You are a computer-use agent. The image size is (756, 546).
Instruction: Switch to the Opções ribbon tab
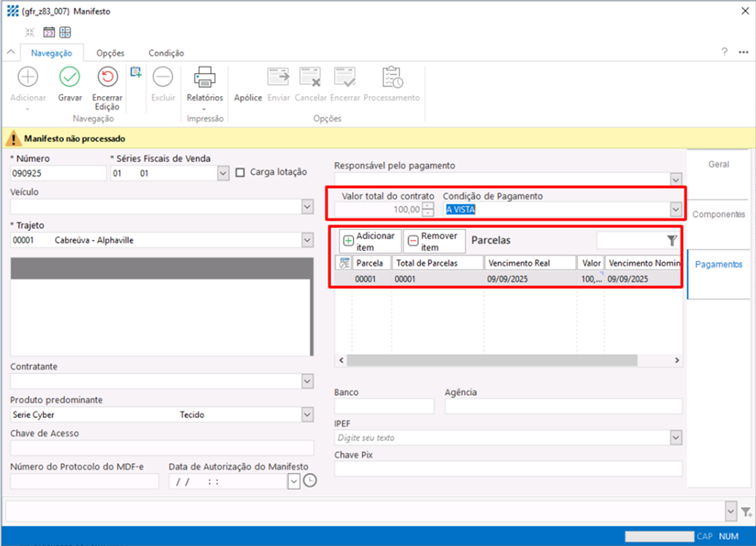coord(110,53)
